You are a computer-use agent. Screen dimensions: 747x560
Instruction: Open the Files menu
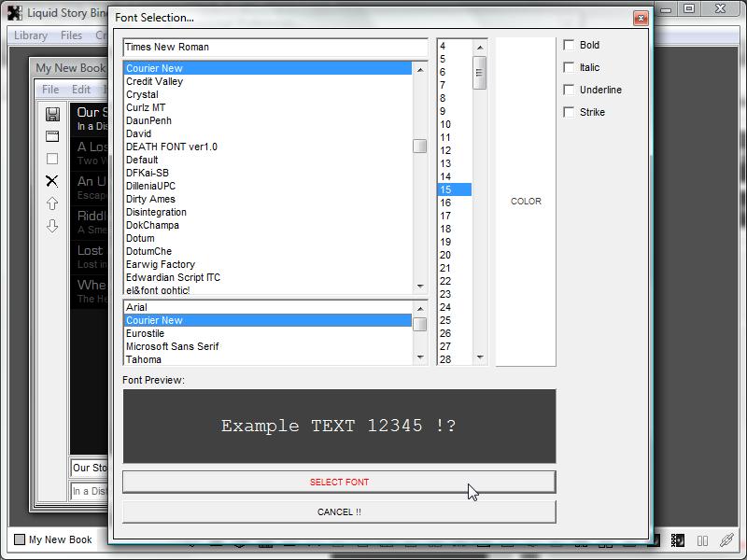(x=72, y=35)
